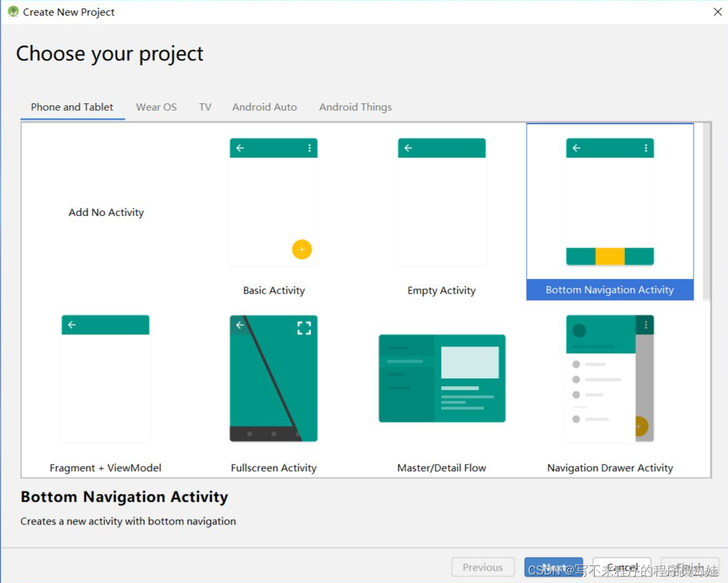Select the Phone and Tablet tab

pos(72,107)
